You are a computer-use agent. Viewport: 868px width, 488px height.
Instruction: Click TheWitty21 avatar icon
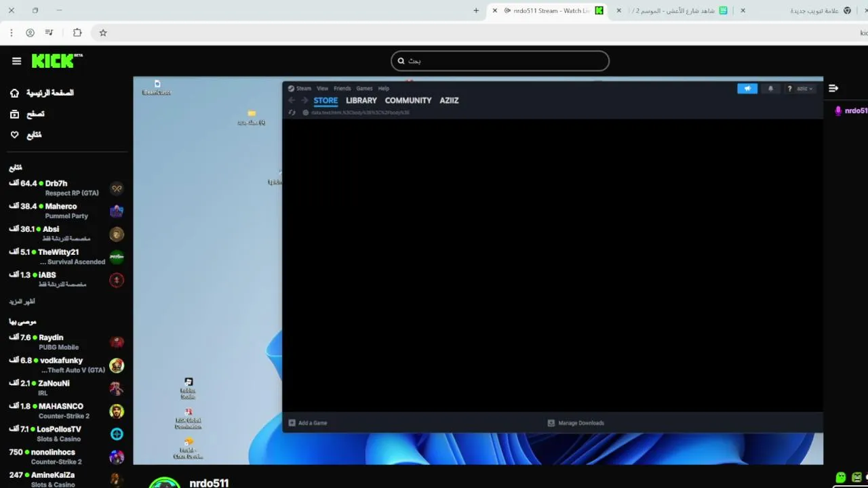[117, 257]
